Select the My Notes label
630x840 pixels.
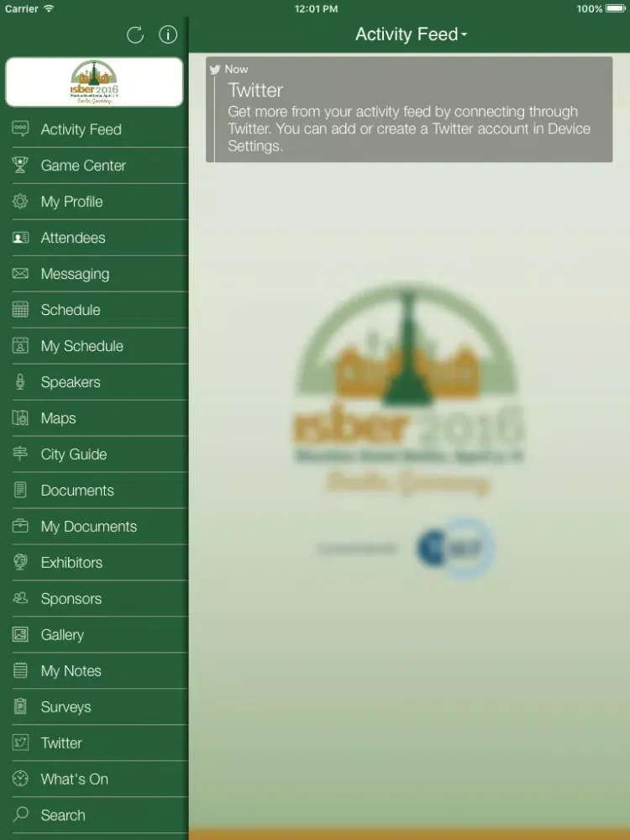click(71, 670)
